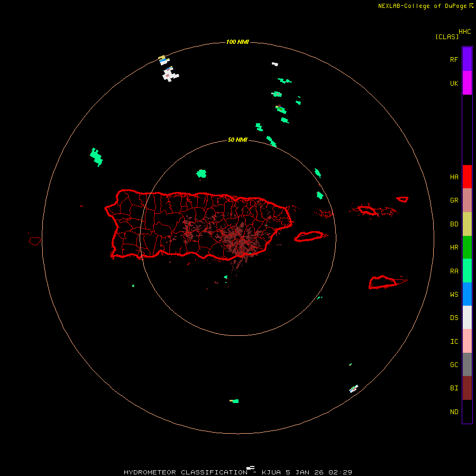This screenshot has height=476, width=476.
Task: Click the "HA" legend label
Action: [x=454, y=177]
